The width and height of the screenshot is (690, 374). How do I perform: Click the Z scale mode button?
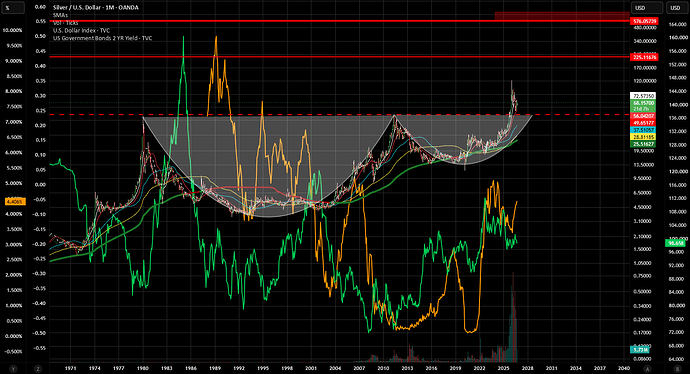(x=38, y=369)
